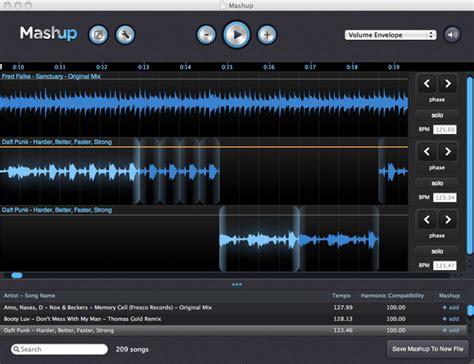Add Booty Luv song to mashup

tap(450, 319)
